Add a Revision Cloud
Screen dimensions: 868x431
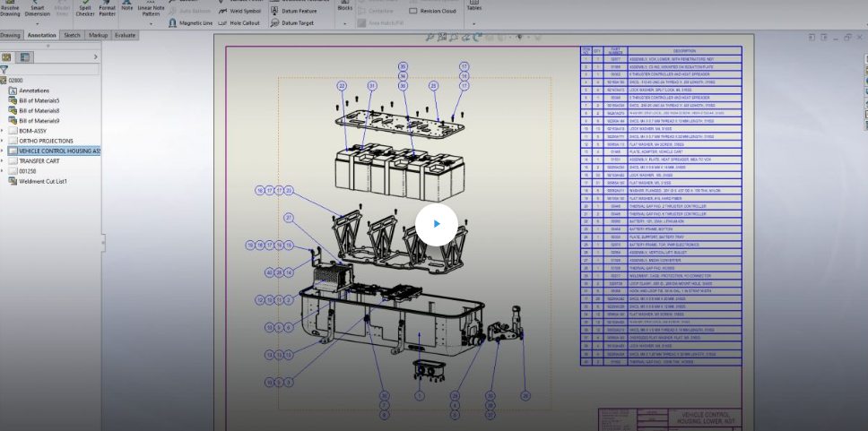click(432, 11)
